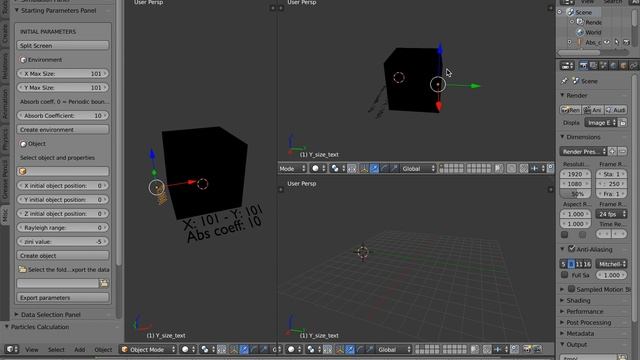Open the Image E display dropdown
The height and width of the screenshot is (360, 640).
601,122
